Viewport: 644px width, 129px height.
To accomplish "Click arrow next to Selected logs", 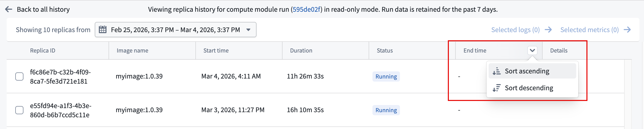I will click(548, 30).
